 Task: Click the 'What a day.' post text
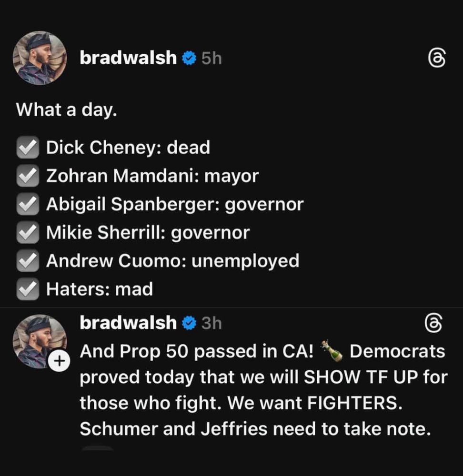tap(66, 110)
